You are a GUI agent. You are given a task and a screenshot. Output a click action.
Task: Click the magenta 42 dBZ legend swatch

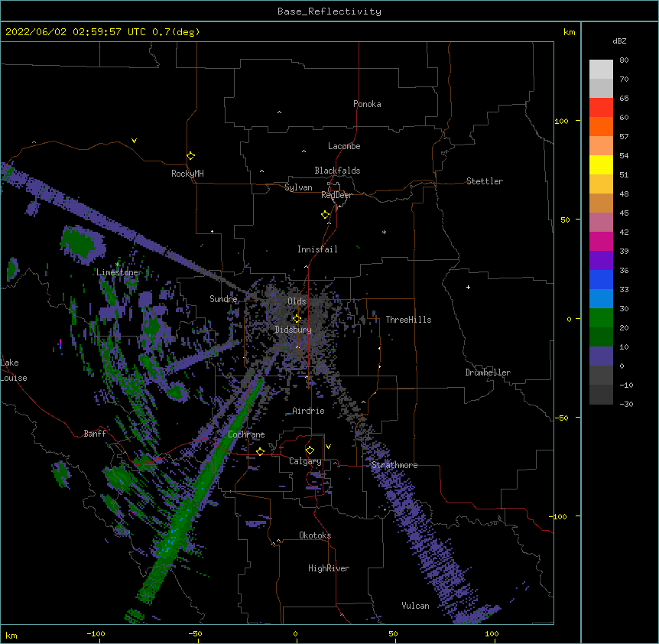pos(601,241)
